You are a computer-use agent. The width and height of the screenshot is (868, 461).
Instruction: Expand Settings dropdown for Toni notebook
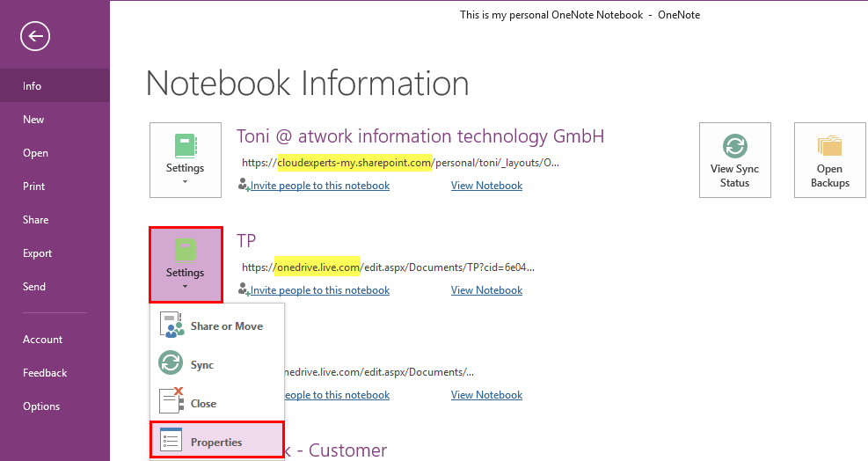185,160
